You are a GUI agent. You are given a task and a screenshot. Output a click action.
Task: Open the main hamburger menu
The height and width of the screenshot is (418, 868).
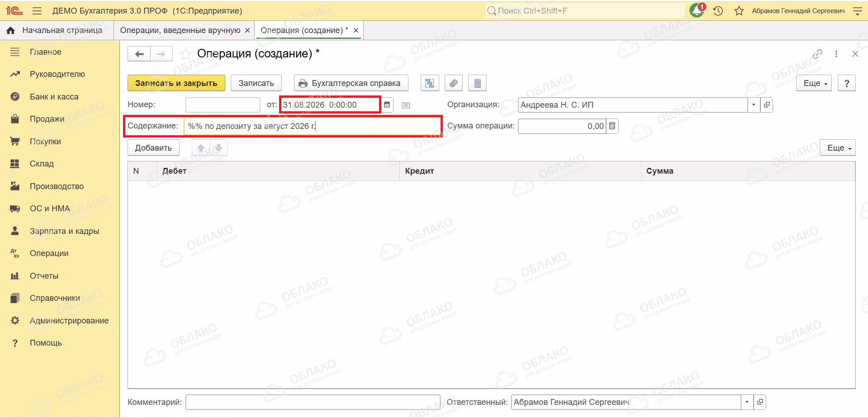[37, 11]
